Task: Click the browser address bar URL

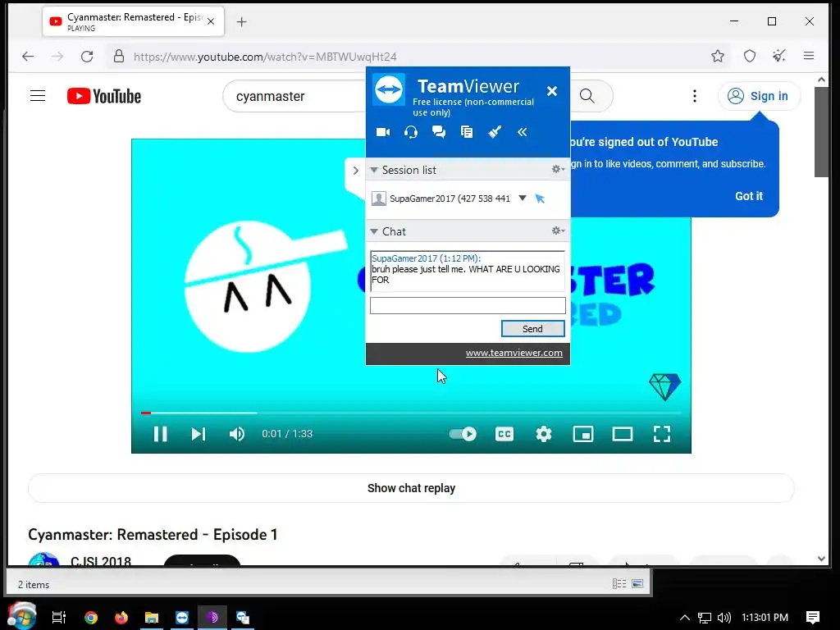Action: [265, 57]
